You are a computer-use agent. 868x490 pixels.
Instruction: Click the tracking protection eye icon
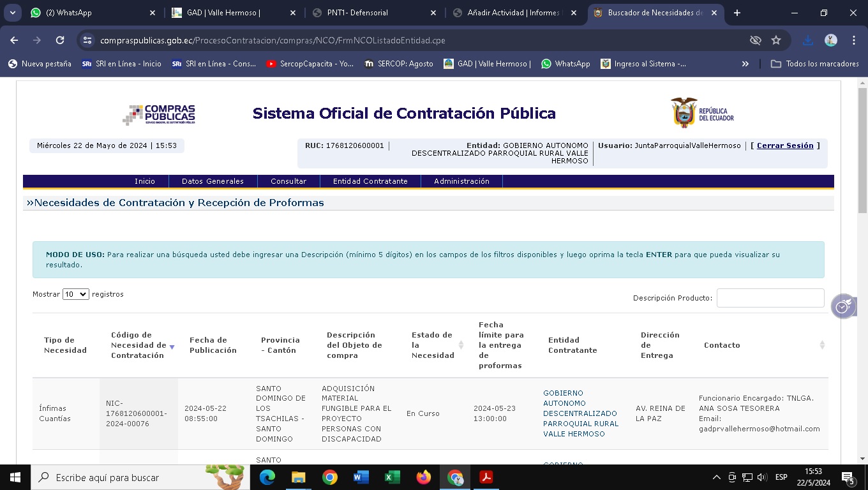755,40
